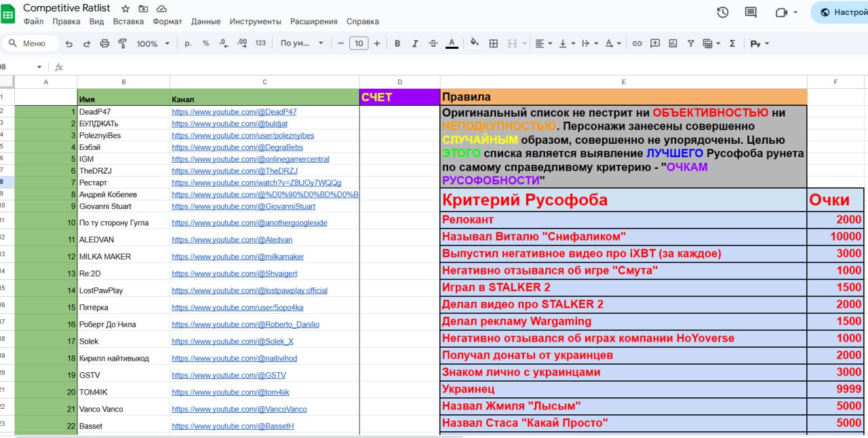Click the print icon in the toolbar

pyautogui.click(x=104, y=43)
